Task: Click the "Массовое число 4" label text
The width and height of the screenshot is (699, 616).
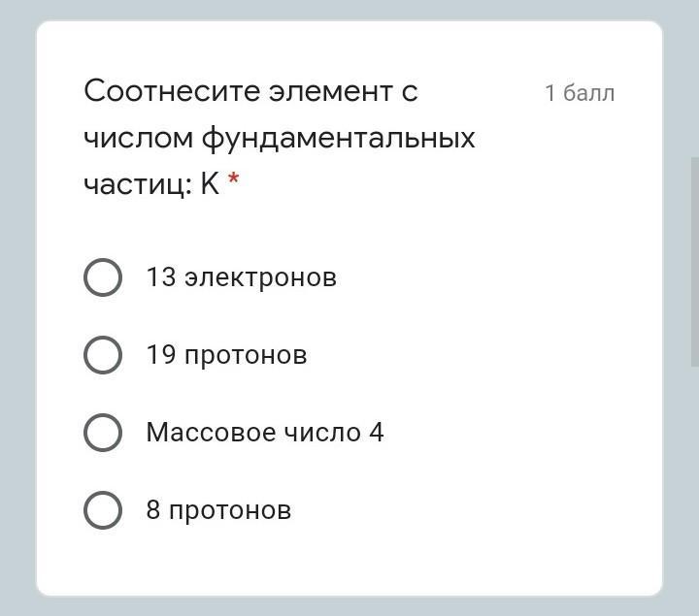Action: click(265, 433)
